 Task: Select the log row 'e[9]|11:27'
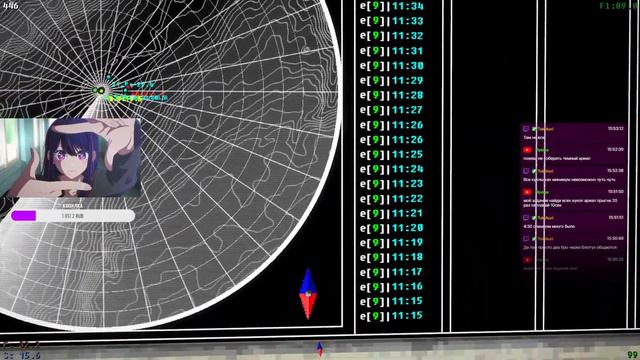(391, 110)
